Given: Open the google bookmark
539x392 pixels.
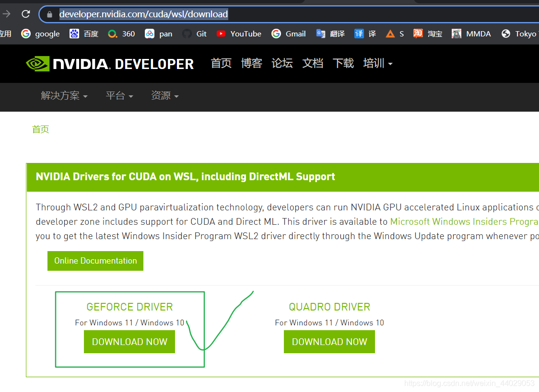Looking at the screenshot, I should [x=41, y=34].
